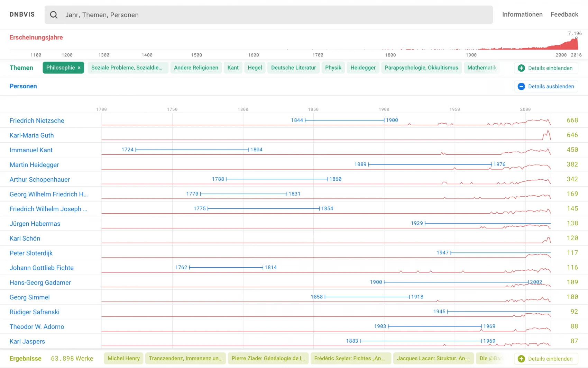Select Jürgen Habermas from the persons list
The image size is (588, 368).
[35, 224]
